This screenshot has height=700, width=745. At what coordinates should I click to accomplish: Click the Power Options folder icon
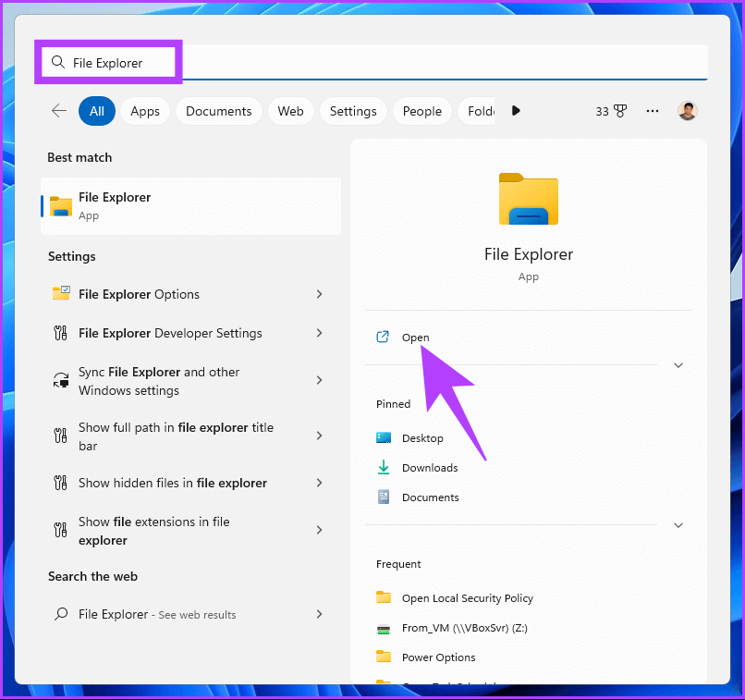click(x=384, y=657)
